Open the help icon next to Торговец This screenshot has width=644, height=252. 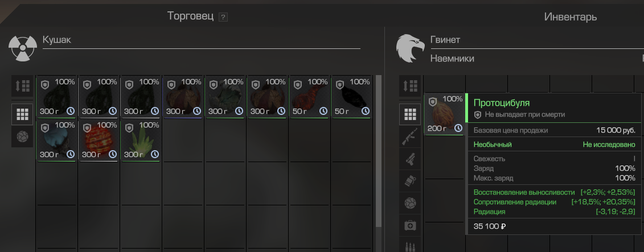coord(223,17)
